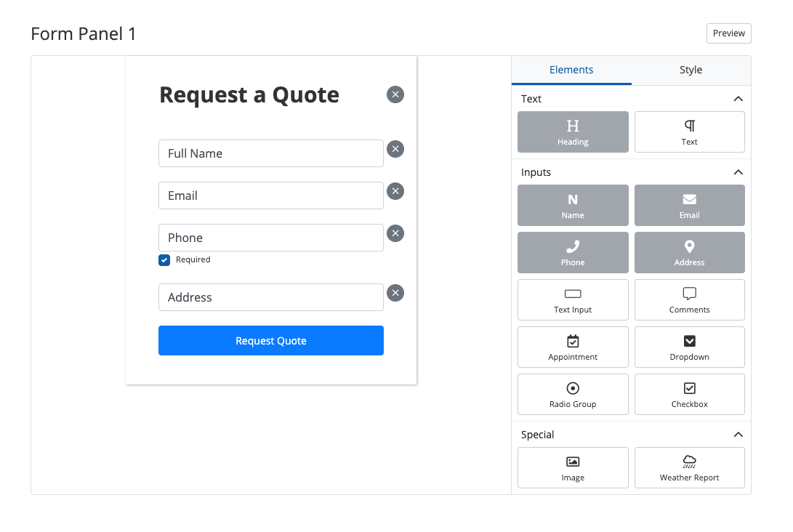
Task: Click the blue Request Quote button
Action: coord(270,341)
